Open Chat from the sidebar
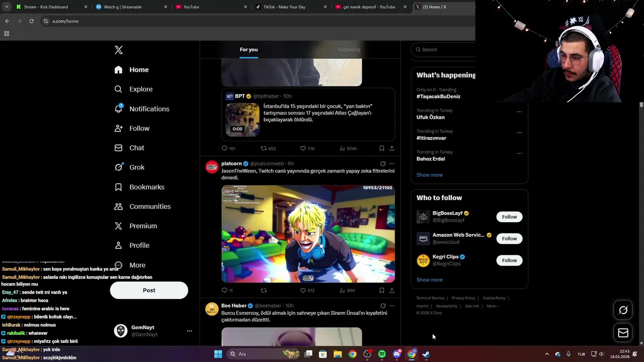Screen dimensions: 644x362 click(130, 148)
